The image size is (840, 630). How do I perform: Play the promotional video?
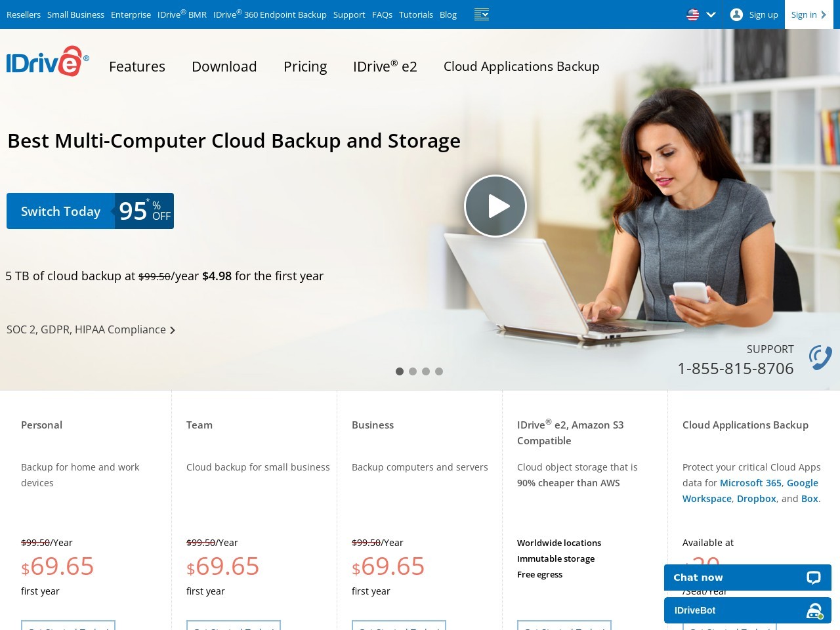coord(495,206)
